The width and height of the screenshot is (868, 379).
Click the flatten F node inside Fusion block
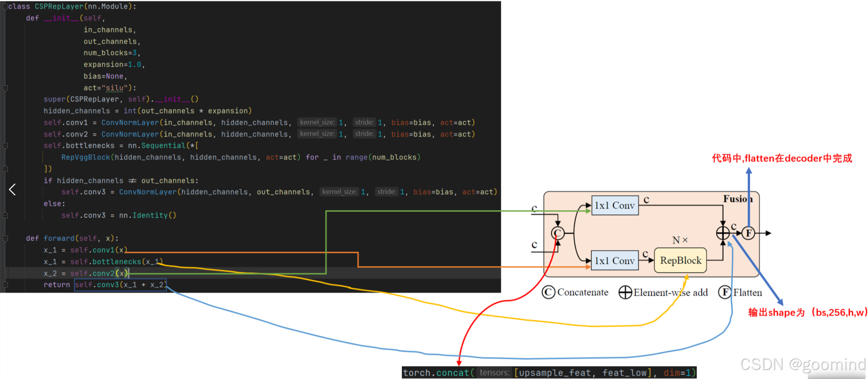(x=749, y=233)
